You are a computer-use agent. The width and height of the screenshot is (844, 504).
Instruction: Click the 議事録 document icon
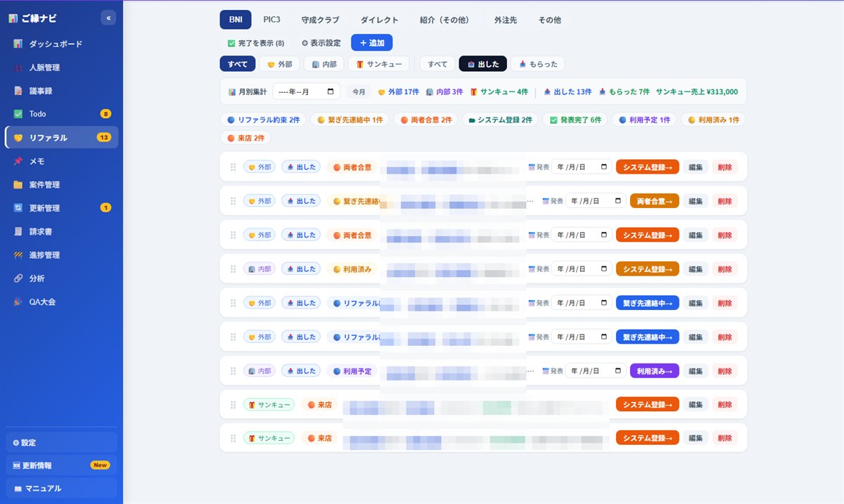point(18,91)
